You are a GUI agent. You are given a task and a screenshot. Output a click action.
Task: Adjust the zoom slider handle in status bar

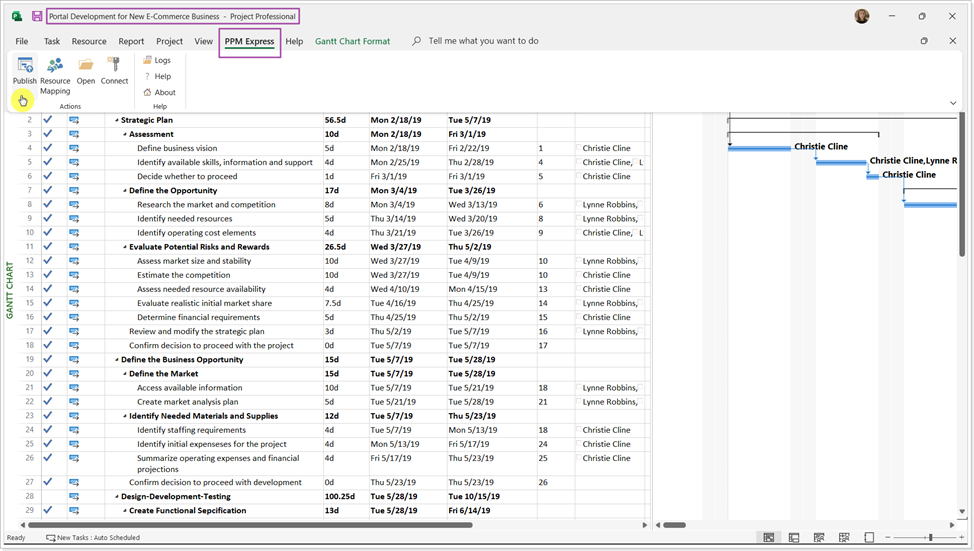tap(930, 537)
